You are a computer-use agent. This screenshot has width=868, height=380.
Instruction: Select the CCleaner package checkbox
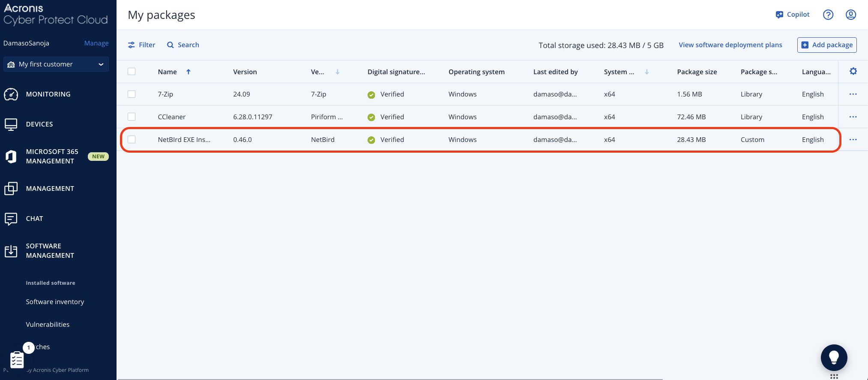pos(132,117)
